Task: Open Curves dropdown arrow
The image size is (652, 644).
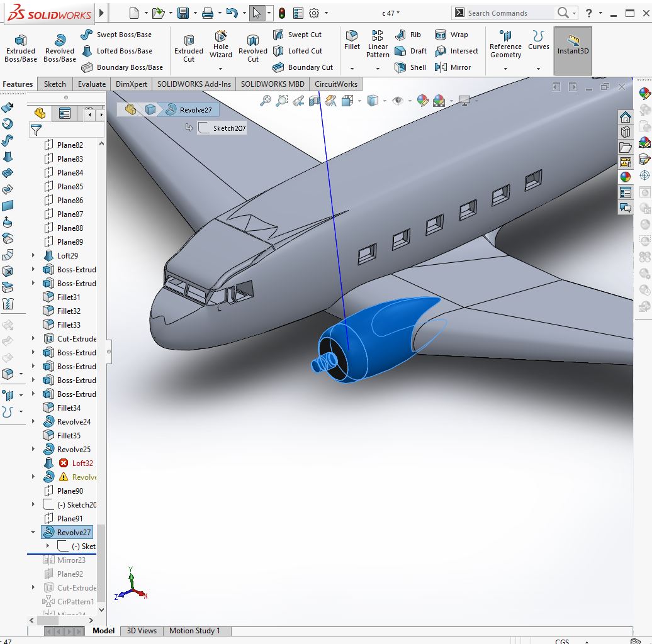Action: click(539, 69)
